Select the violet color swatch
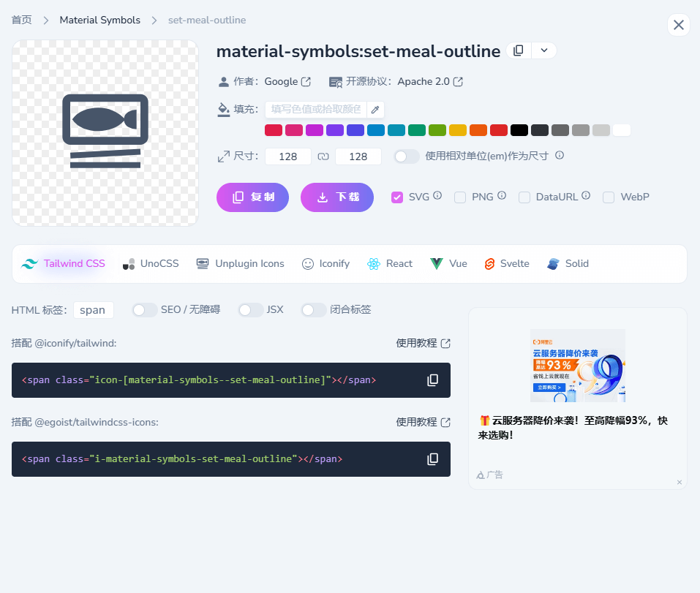This screenshot has width=700, height=593. click(335, 130)
